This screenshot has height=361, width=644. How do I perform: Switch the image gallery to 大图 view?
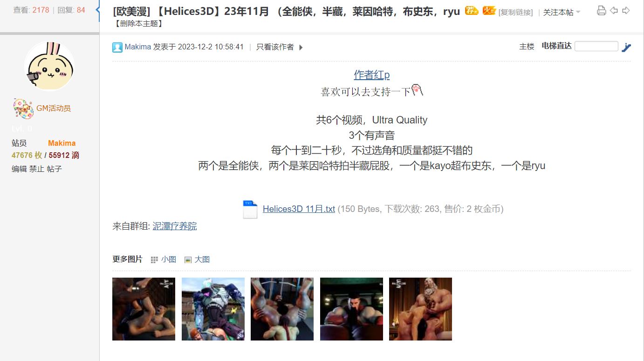[x=197, y=259]
